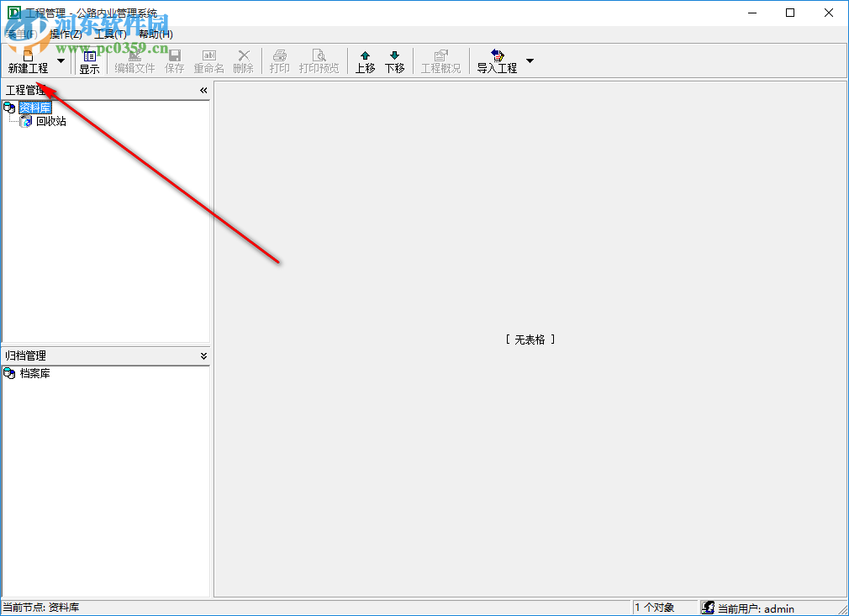849x616 pixels.
Task: Open 工程概况 from the toolbar
Action: pos(440,61)
